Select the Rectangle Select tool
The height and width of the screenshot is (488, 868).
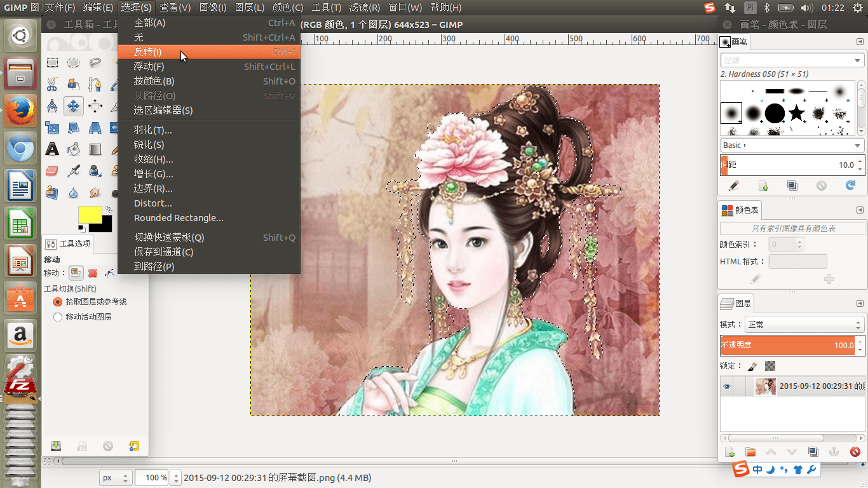[x=52, y=62]
